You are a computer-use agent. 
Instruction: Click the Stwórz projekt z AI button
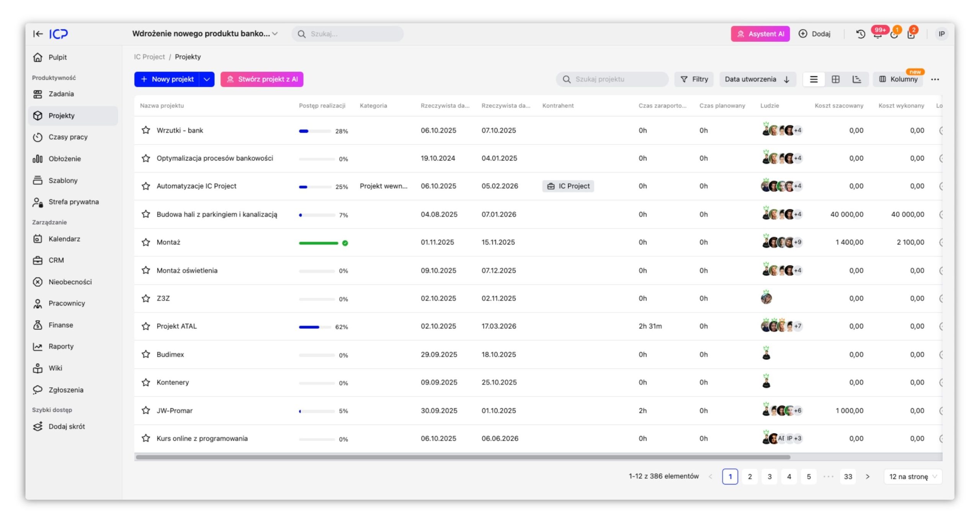(262, 79)
